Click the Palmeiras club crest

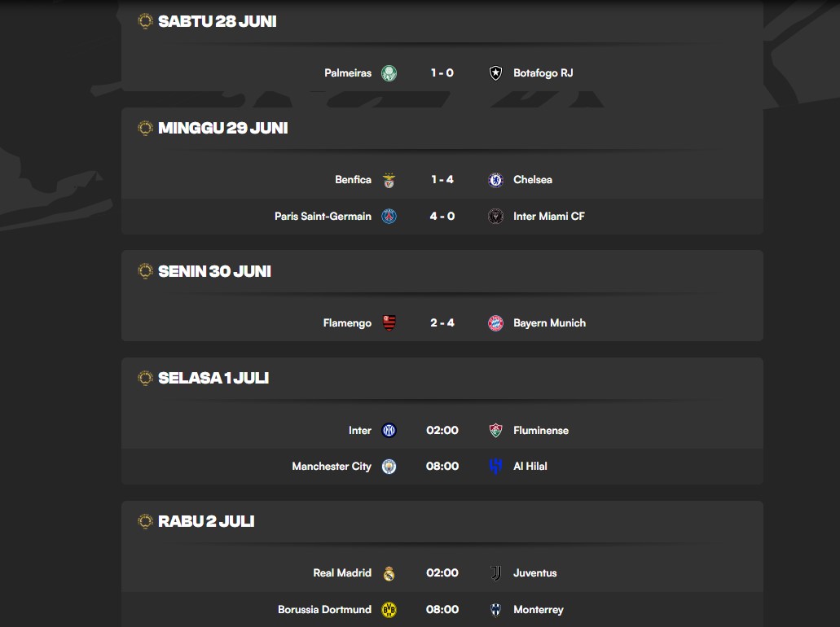click(x=389, y=72)
